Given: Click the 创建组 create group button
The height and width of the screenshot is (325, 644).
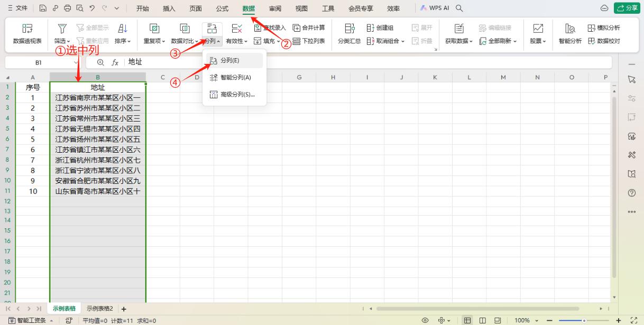Looking at the screenshot, I should [380, 28].
